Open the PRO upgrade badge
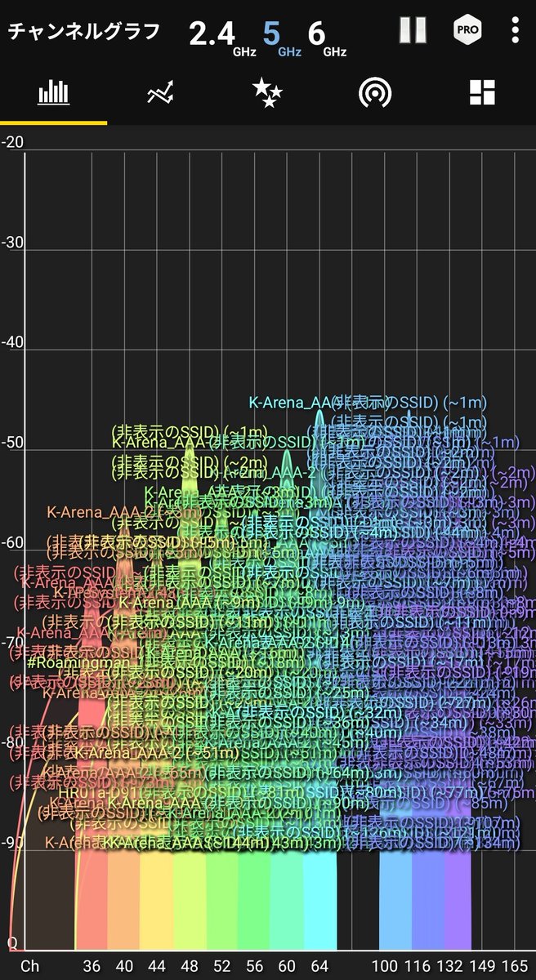This screenshot has width=536, height=980. click(467, 30)
